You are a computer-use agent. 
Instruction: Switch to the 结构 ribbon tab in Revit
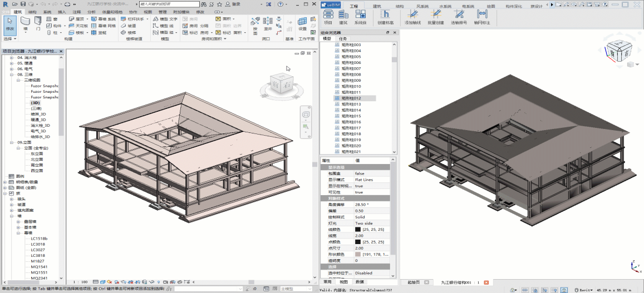pos(32,12)
